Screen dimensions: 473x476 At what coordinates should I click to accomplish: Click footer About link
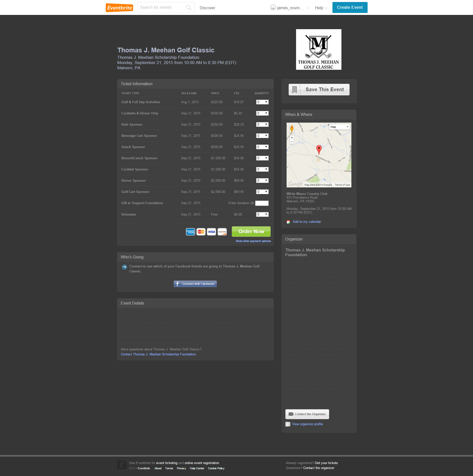(158, 469)
